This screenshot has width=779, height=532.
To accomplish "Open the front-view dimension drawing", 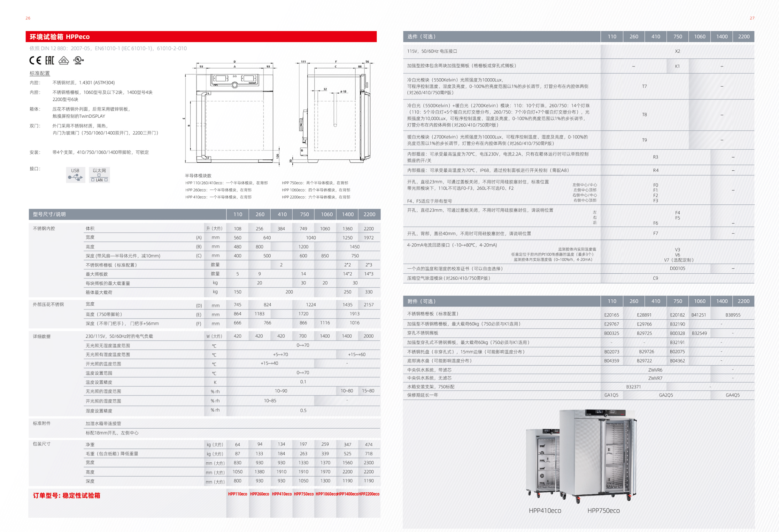I will 231,113.
